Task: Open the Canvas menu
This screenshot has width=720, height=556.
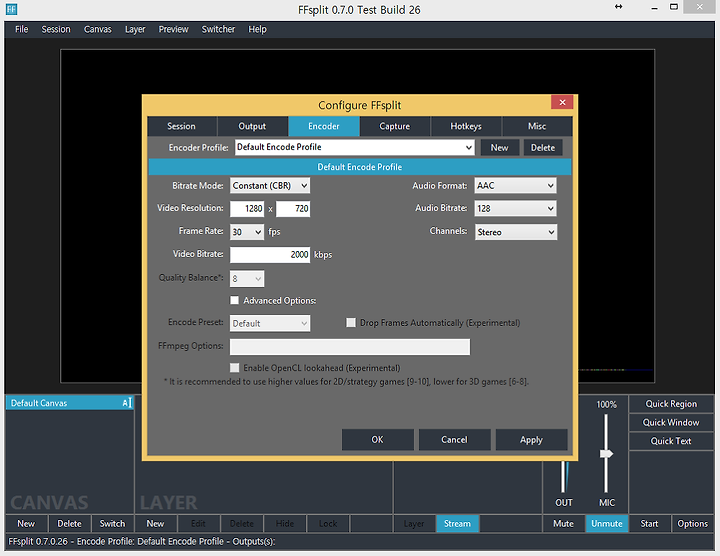Action: [x=97, y=29]
